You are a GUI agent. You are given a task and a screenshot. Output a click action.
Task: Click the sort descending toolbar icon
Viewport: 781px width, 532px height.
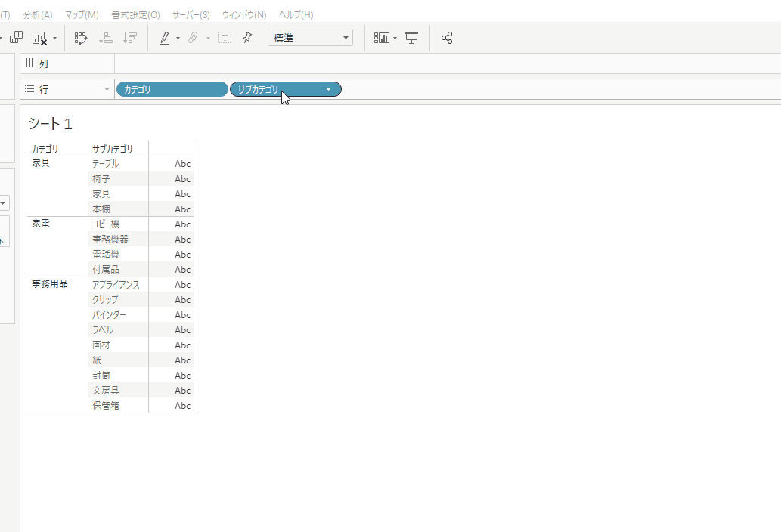point(130,38)
